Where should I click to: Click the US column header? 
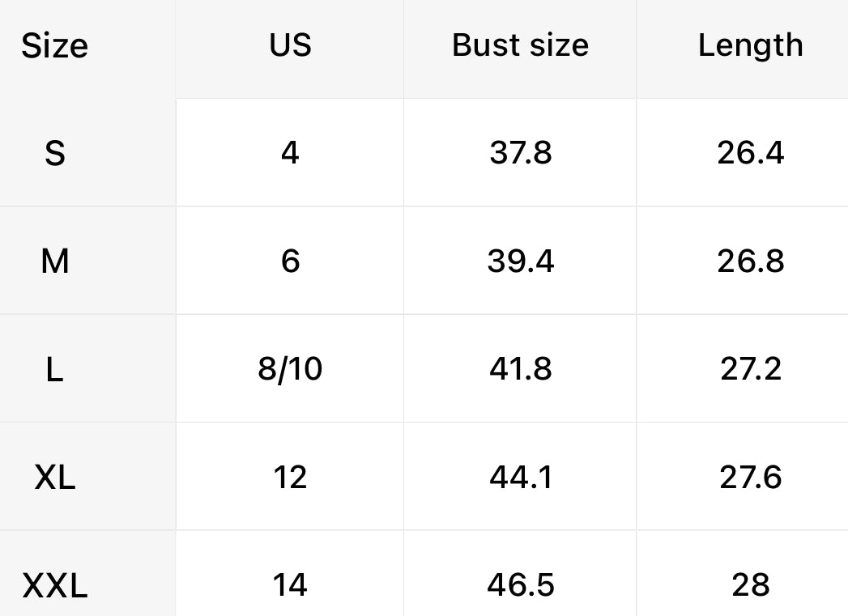[290, 45]
